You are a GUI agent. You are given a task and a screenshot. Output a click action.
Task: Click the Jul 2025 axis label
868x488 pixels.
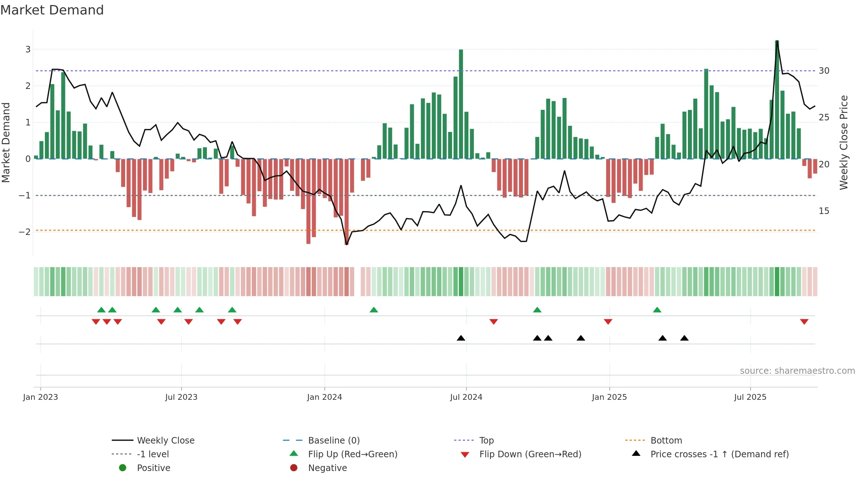(750, 397)
